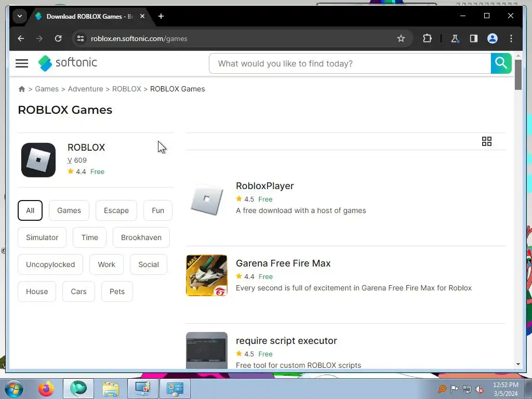Go to ROBLOX in the breadcrumb
Screen dimensions: 532x399
pos(127,89)
